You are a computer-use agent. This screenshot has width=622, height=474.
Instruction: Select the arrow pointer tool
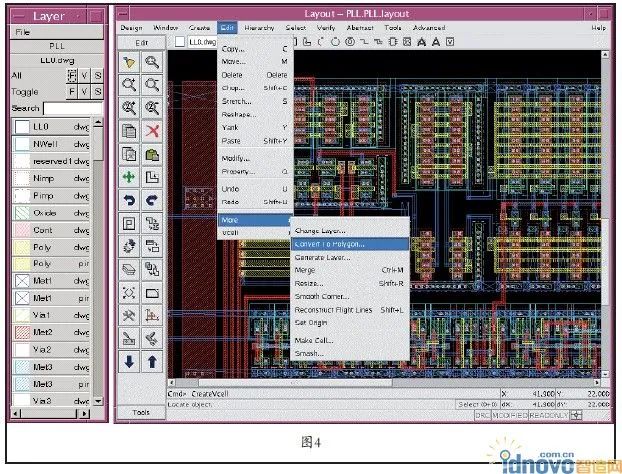pos(129,62)
